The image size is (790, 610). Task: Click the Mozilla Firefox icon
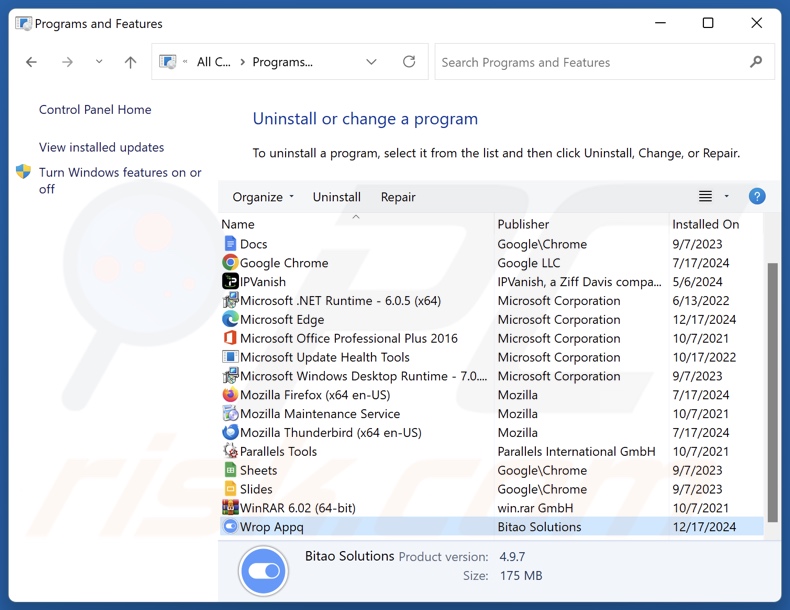tap(230, 394)
